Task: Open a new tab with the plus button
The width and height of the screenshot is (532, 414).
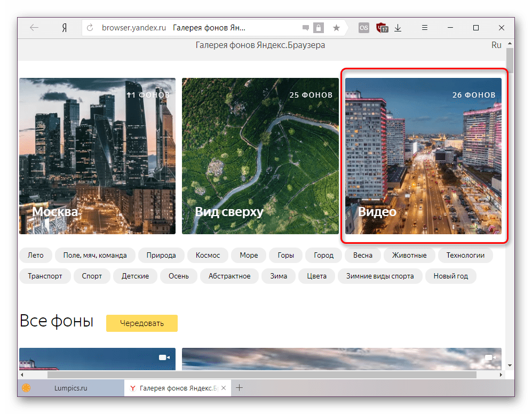Action: click(240, 388)
